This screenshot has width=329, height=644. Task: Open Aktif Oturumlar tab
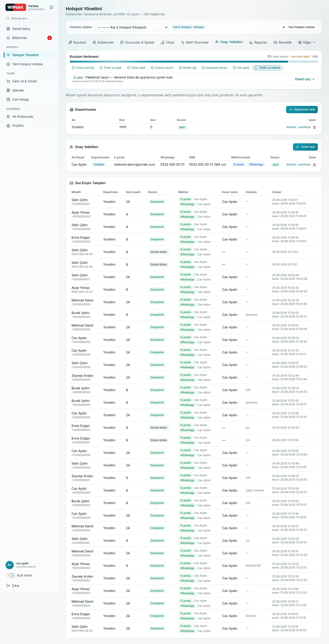(x=195, y=42)
